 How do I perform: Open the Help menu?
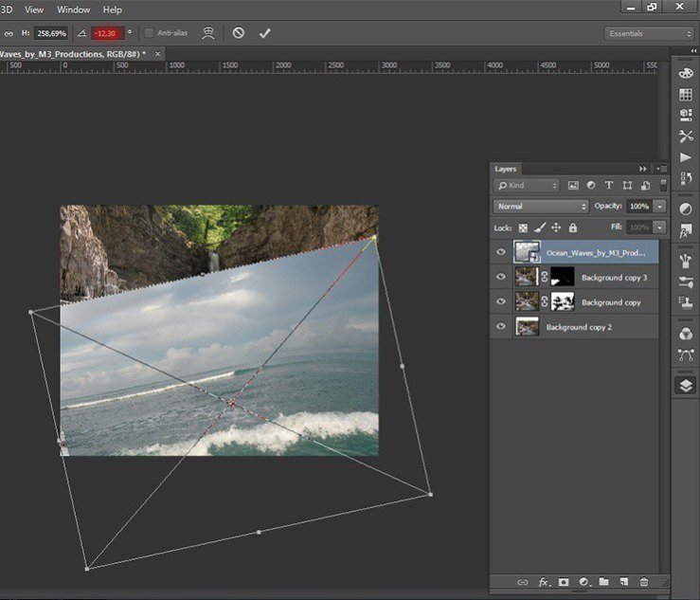click(x=112, y=9)
